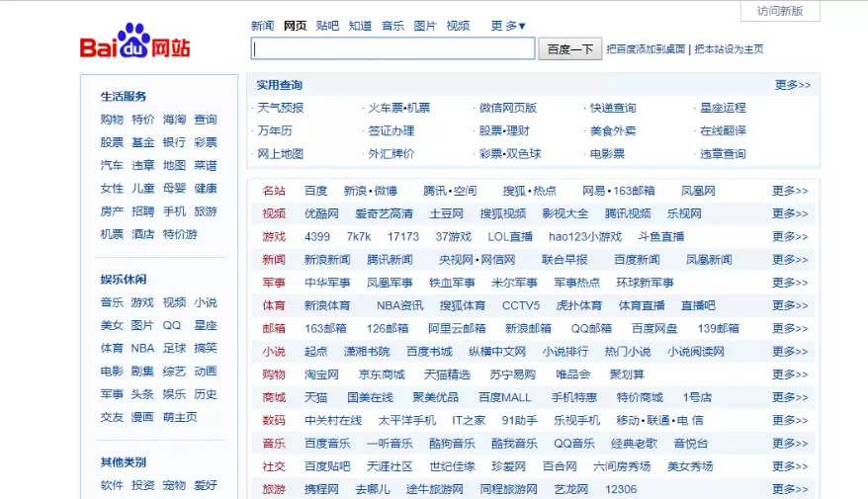The height and width of the screenshot is (499, 868).
Task: Click the Baidu 网站 logo
Action: (135, 41)
